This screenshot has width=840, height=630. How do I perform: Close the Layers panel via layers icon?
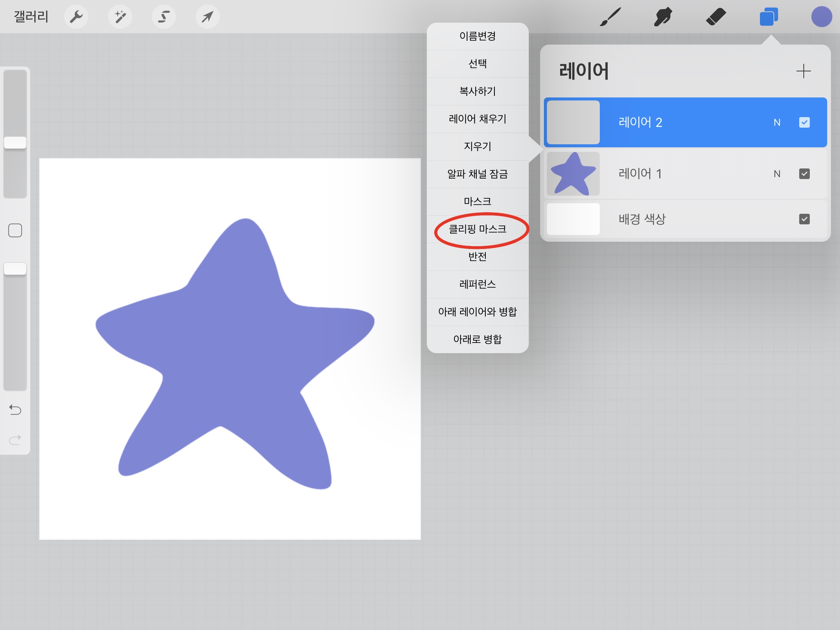(769, 17)
